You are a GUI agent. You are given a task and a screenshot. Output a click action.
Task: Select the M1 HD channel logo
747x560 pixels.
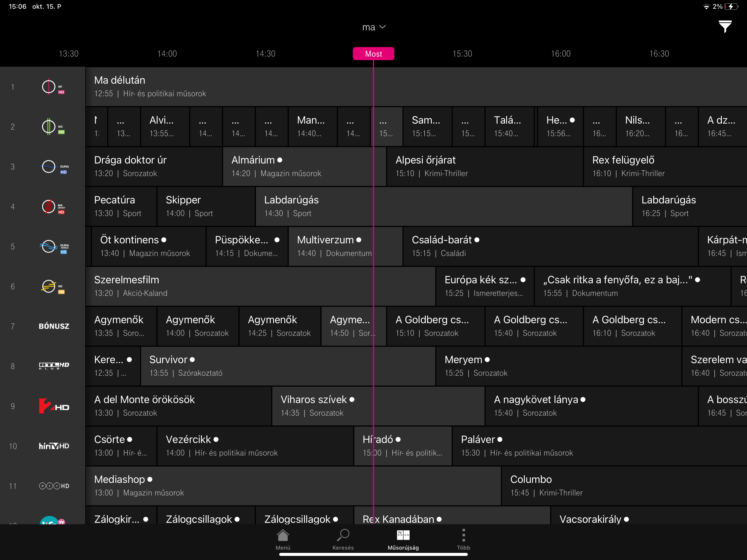click(x=53, y=87)
